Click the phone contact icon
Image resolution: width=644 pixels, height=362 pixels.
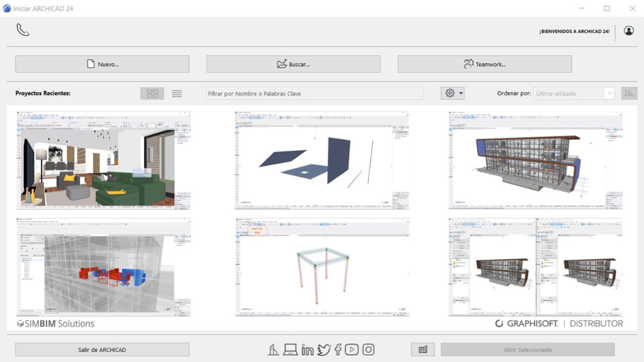(23, 29)
